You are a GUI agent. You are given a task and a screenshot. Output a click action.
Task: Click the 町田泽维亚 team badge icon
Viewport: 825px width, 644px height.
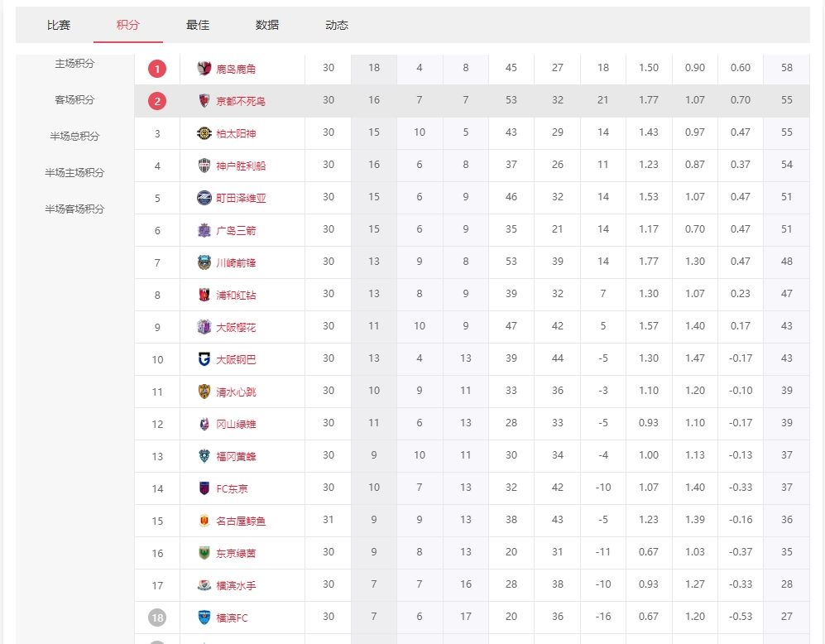point(204,198)
